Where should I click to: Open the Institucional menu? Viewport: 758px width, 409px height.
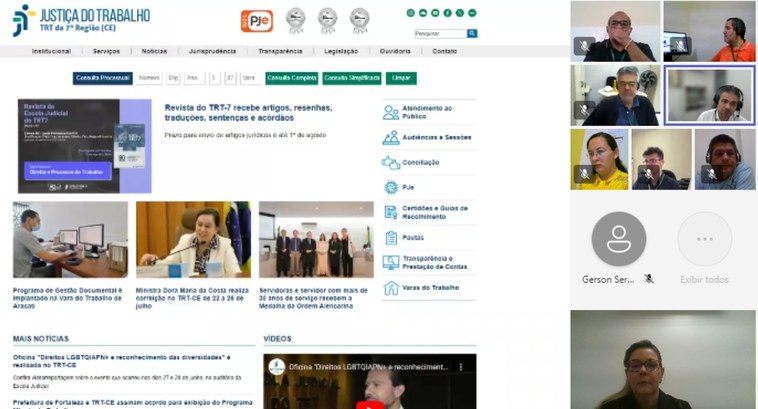click(51, 51)
